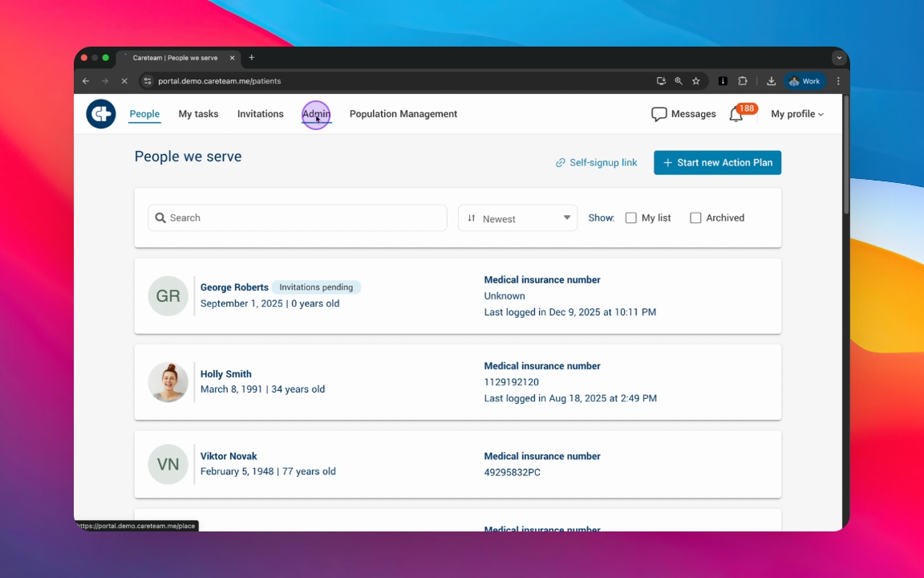Open the Extensions puzzle icon
Image resolution: width=924 pixels, height=578 pixels.
pos(743,81)
